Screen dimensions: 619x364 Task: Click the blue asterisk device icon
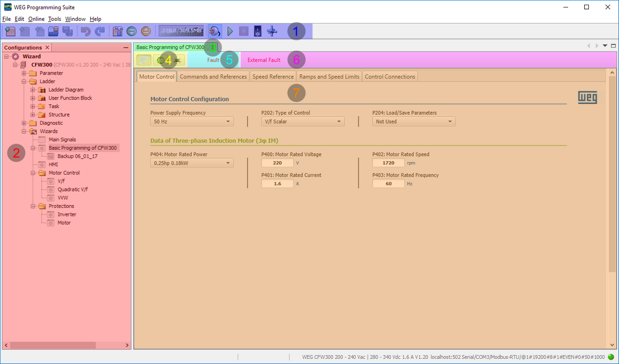pyautogui.click(x=272, y=31)
